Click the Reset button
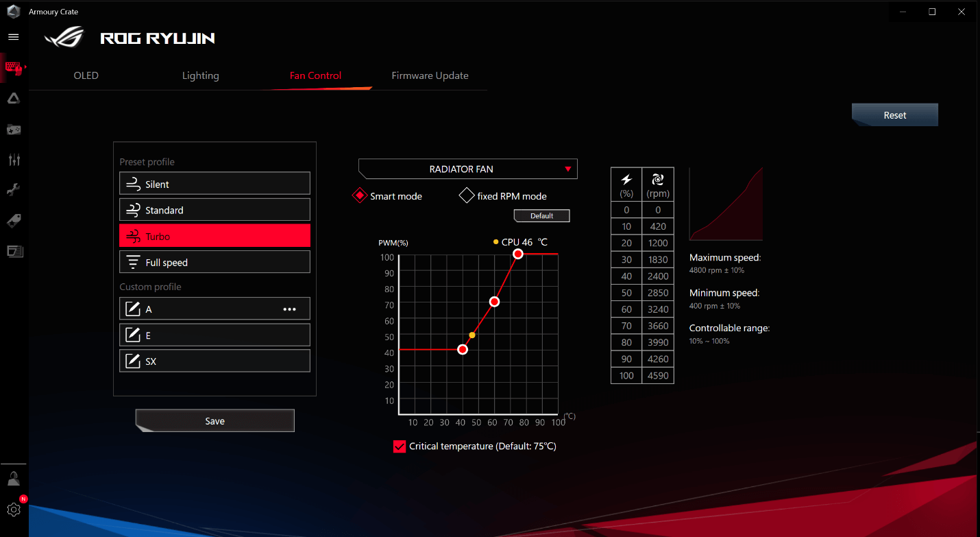Screen dimensions: 980x537 tap(895, 115)
